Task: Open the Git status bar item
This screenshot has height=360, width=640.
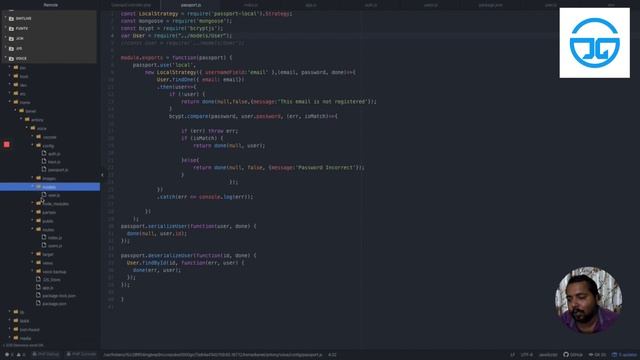Action: pos(597,355)
